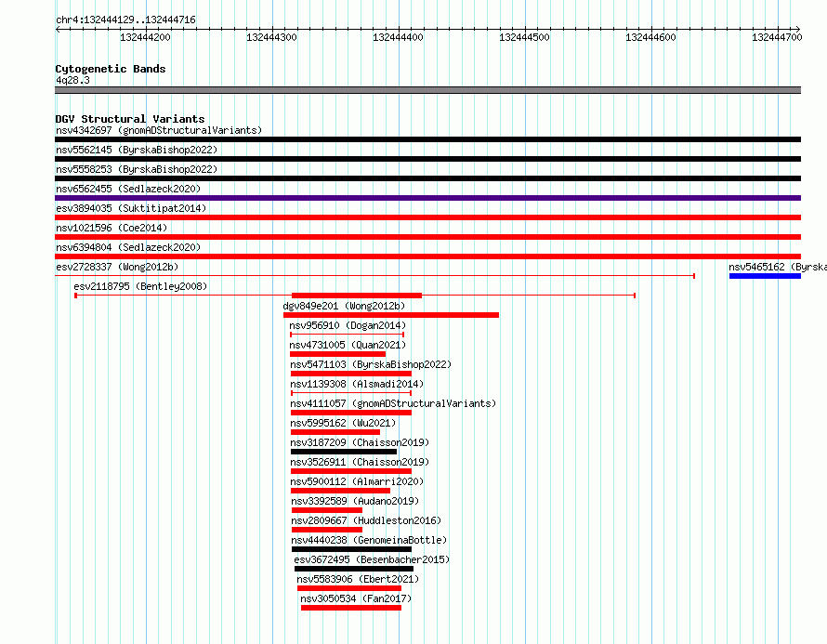Open variant nsv1021596 (Coe2014)
This screenshot has height=644, width=827.
112,228
